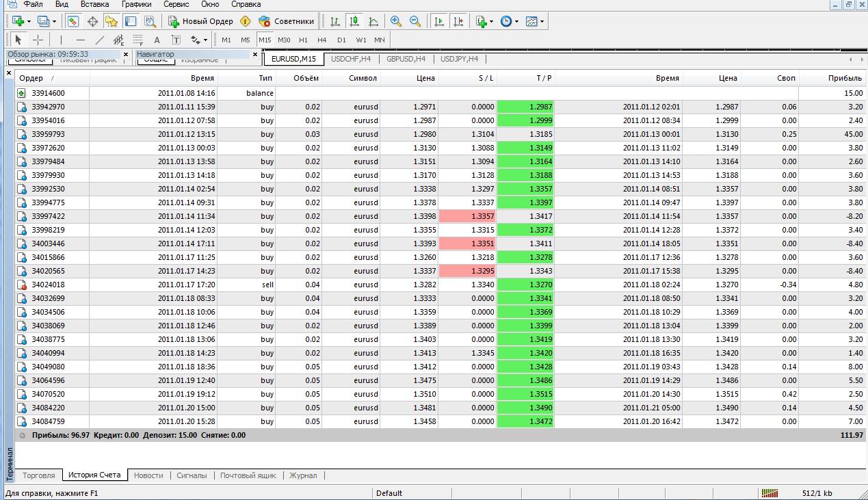
Task: Toggle the Data Window crosshair icon
Action: (x=92, y=21)
